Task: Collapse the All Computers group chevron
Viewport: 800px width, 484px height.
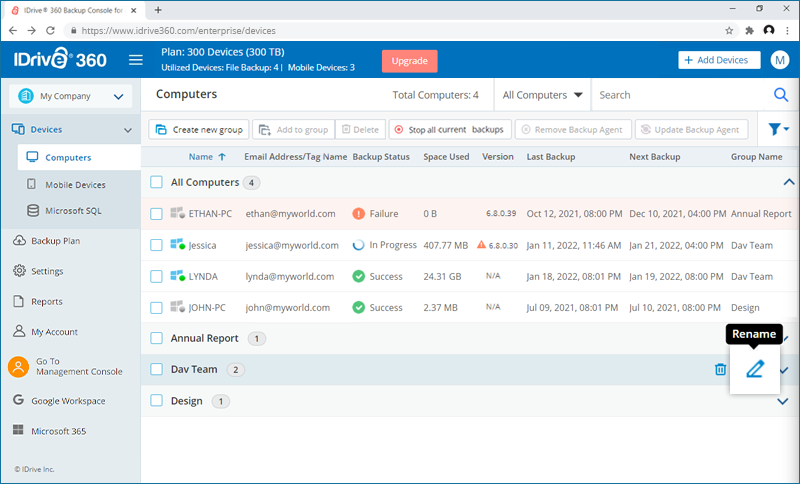Action: point(789,182)
